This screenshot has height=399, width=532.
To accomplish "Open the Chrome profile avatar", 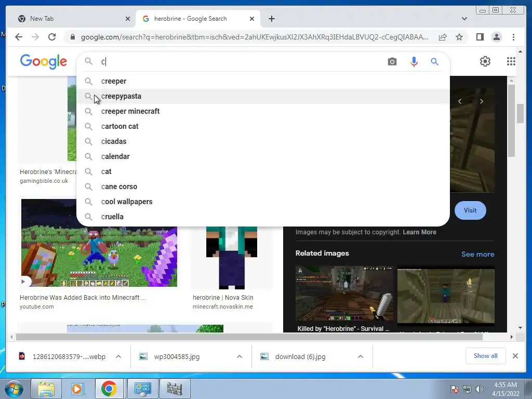I will click(x=496, y=37).
